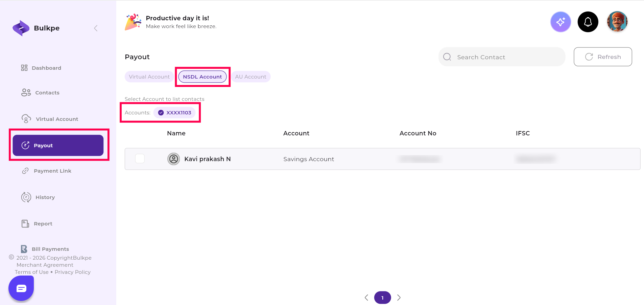The width and height of the screenshot is (644, 305).
Task: Open History in the sidebar
Action: [45, 197]
